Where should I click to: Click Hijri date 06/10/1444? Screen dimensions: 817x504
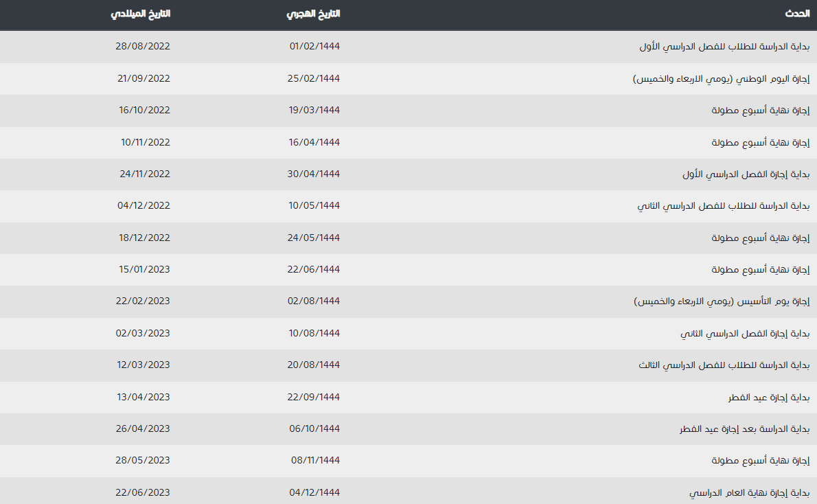[314, 429]
